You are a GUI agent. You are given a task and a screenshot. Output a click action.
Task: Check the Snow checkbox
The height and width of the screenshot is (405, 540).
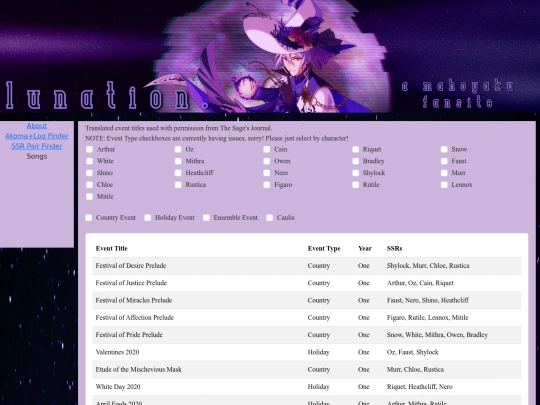444,149
